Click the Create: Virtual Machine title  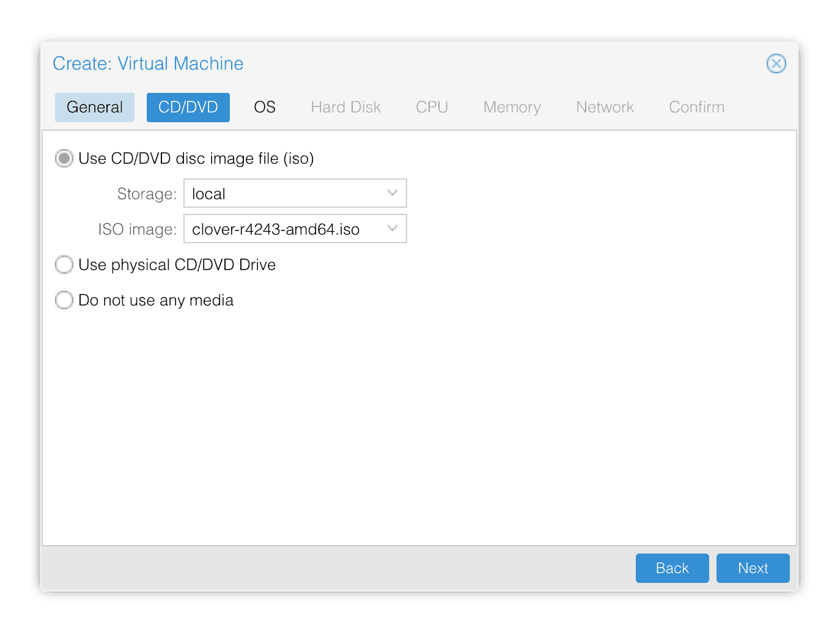click(149, 64)
